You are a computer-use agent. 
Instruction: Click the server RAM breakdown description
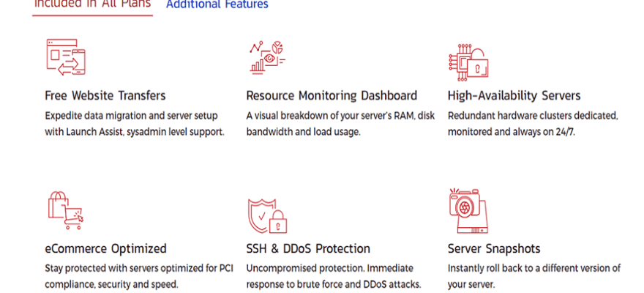coord(340,124)
